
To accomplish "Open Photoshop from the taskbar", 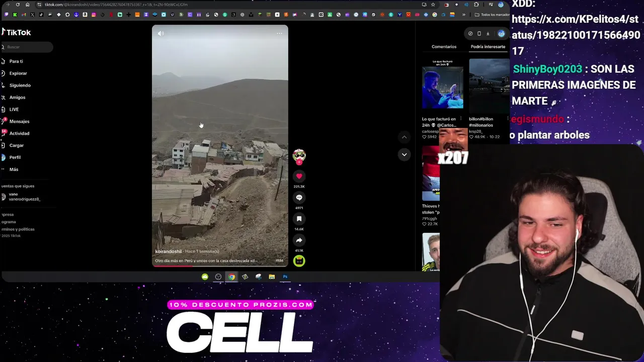I will click(285, 277).
